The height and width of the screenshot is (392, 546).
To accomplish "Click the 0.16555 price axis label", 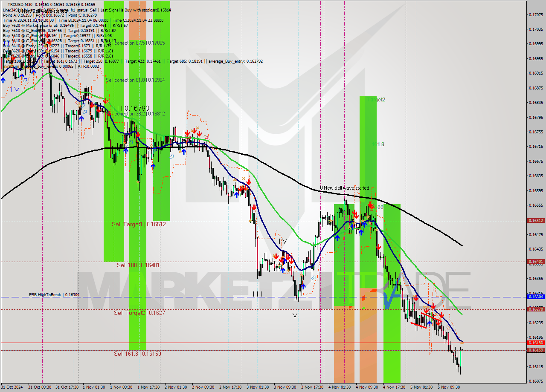I will (536, 205).
